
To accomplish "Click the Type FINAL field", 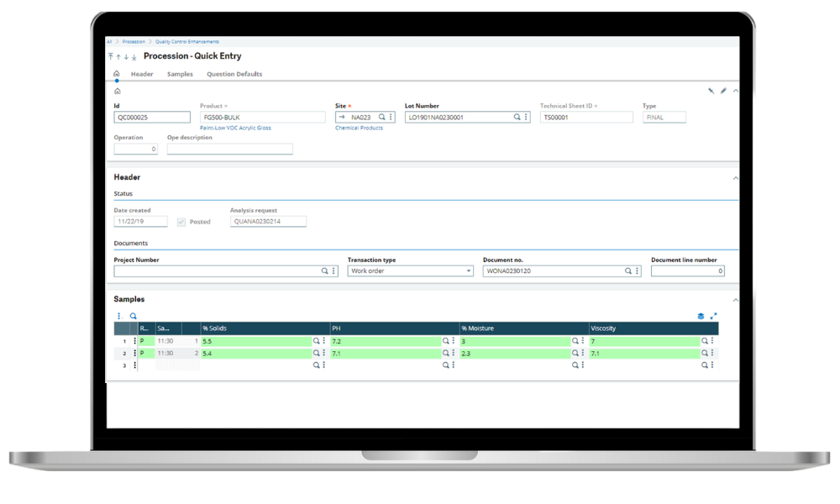I will 664,118.
